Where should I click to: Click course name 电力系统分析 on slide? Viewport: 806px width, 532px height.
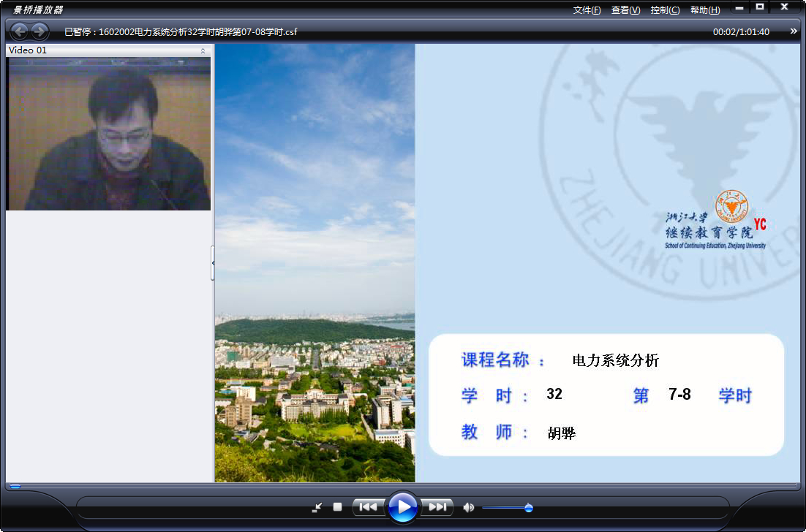pos(615,360)
